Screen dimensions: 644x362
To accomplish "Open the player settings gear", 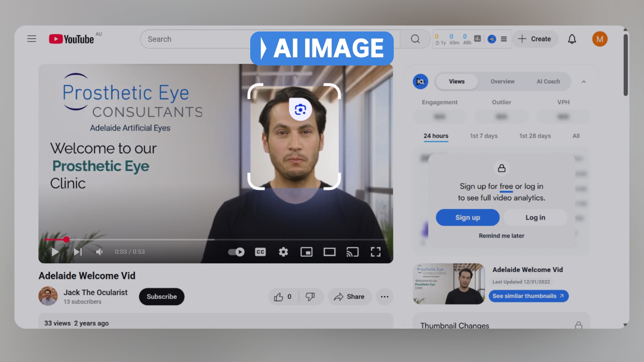I will [x=283, y=252].
